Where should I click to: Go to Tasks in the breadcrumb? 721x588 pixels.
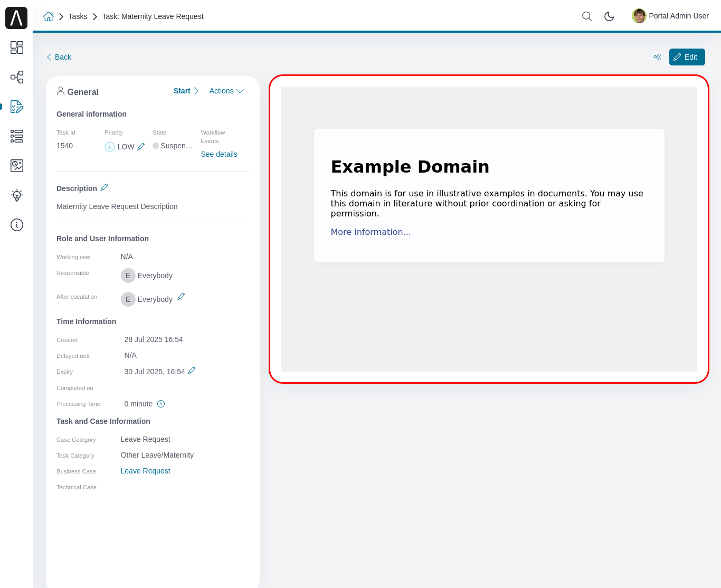[x=78, y=16]
